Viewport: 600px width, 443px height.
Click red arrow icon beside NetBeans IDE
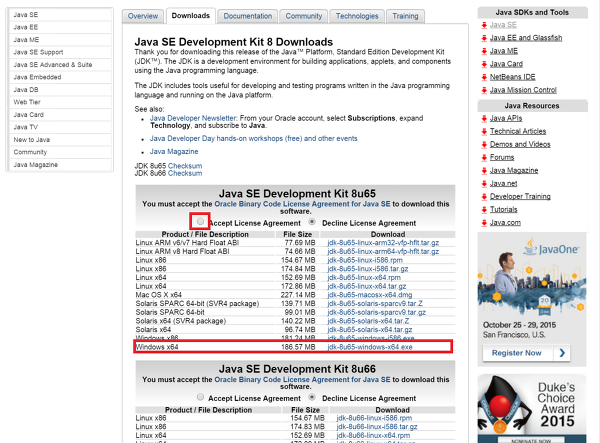click(484, 77)
